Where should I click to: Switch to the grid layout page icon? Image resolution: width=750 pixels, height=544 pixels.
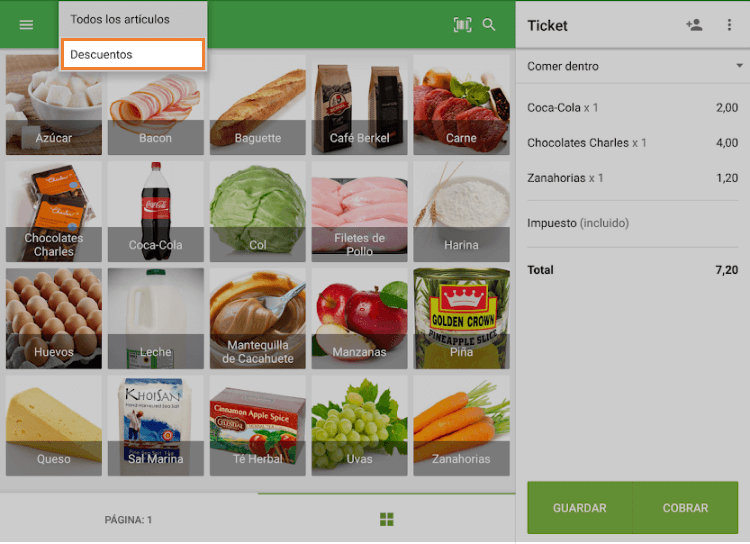point(386,519)
